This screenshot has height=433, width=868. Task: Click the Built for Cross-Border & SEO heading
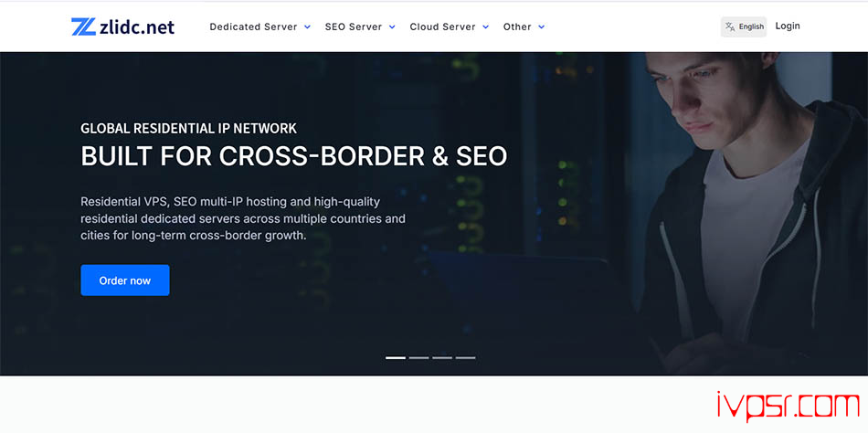coord(293,155)
